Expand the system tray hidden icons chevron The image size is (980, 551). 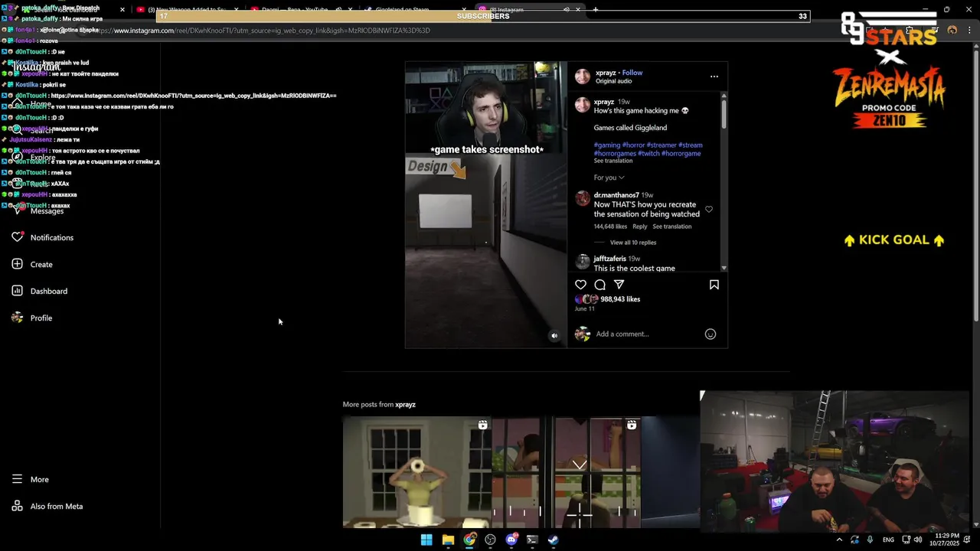[x=839, y=540]
